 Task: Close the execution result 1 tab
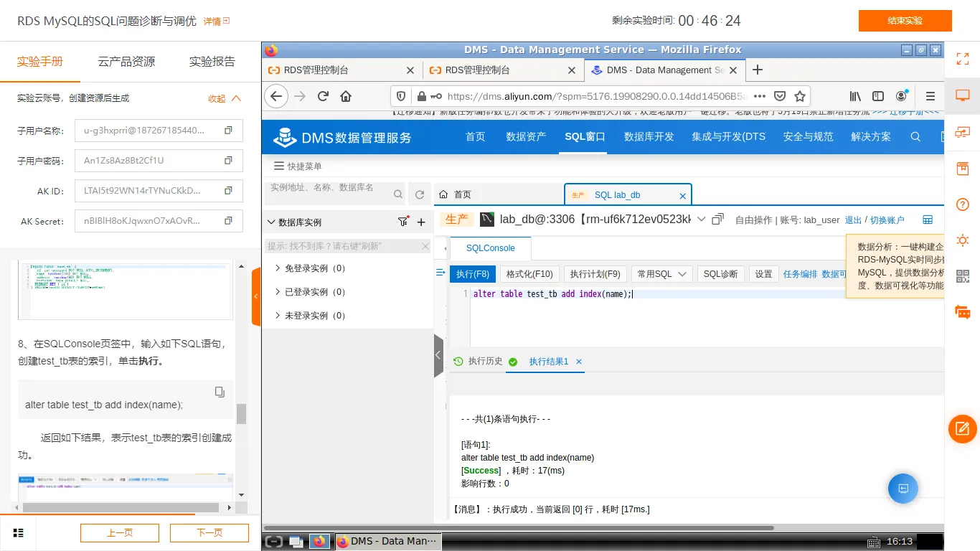579,362
